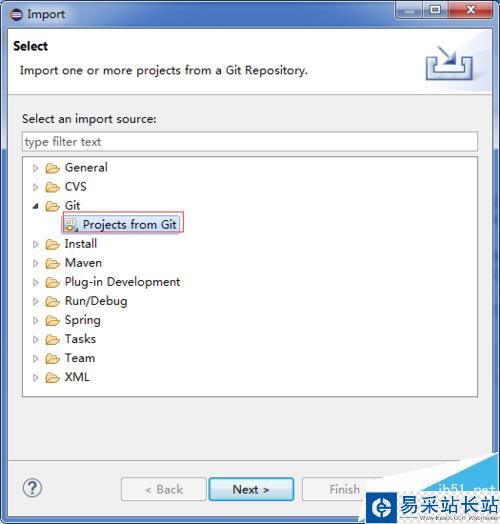Select the Install tree item

[x=81, y=244]
